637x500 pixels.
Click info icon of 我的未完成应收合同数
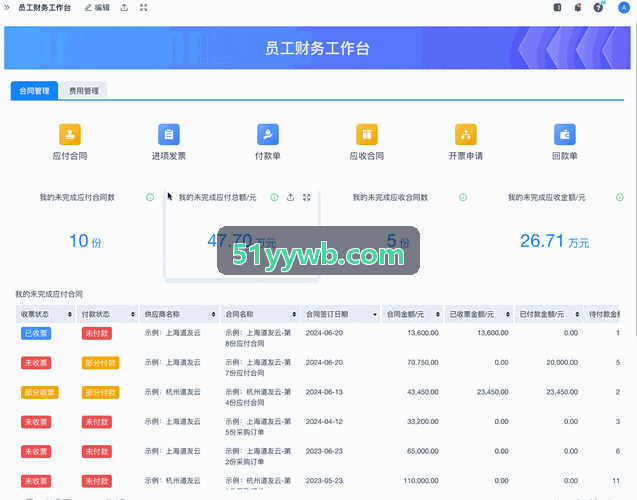point(463,197)
